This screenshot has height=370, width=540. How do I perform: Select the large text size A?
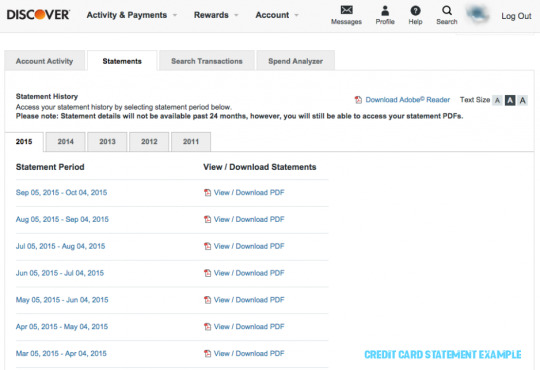(x=523, y=100)
